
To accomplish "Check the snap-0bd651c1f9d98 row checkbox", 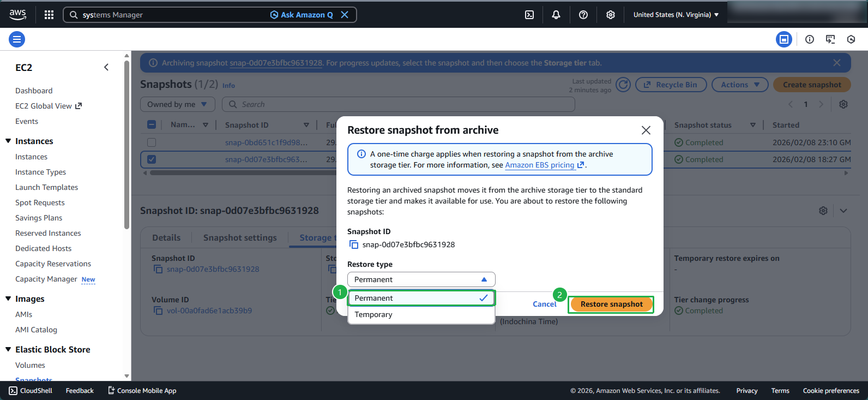I will point(152,142).
